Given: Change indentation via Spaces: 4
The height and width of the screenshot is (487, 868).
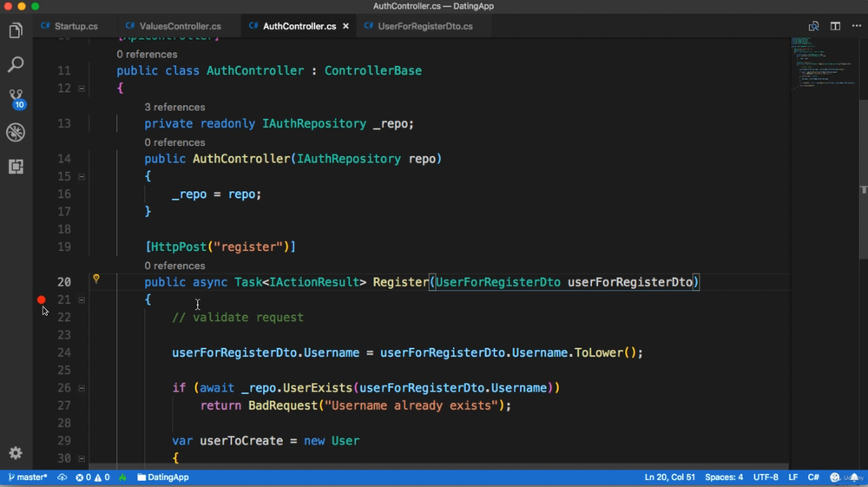Looking at the screenshot, I should pyautogui.click(x=724, y=477).
